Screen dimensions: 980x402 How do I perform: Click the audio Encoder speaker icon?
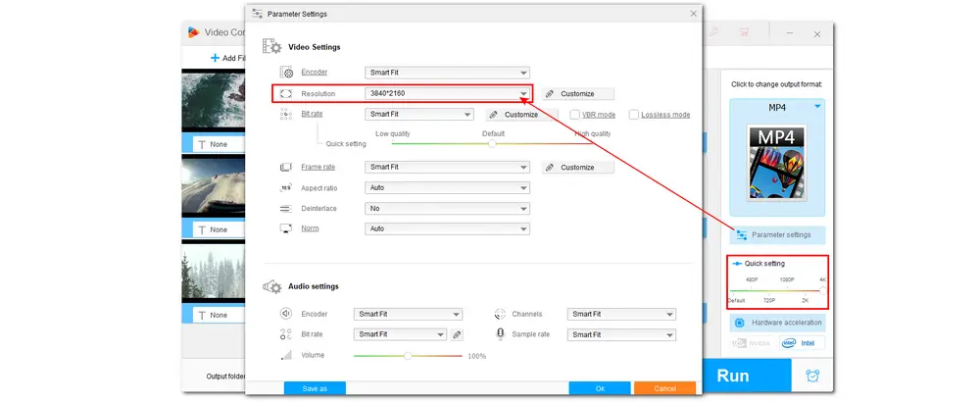(286, 314)
